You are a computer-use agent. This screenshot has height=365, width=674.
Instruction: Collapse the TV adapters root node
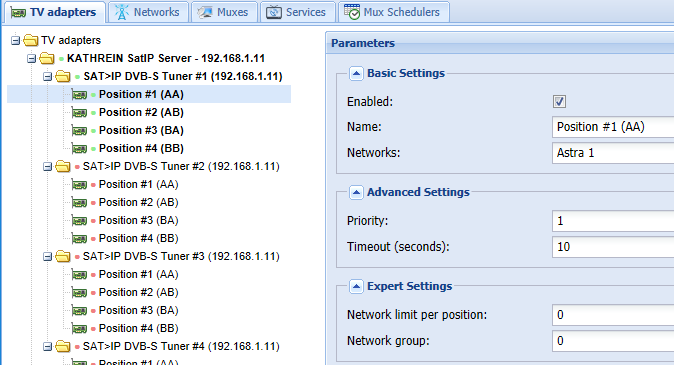(x=15, y=40)
